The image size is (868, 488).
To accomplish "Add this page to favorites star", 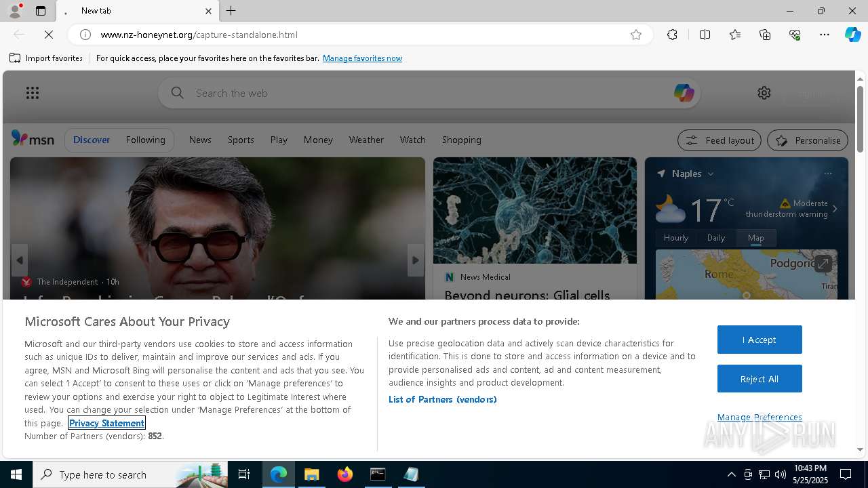I will tap(636, 35).
